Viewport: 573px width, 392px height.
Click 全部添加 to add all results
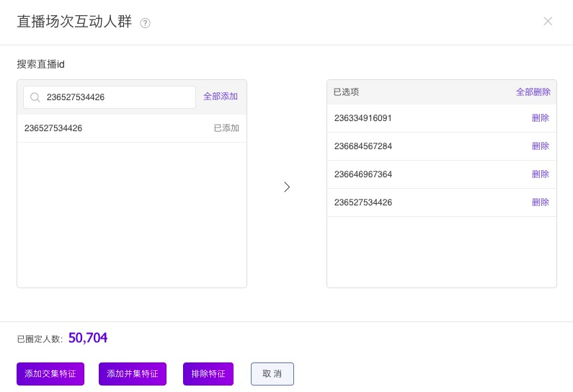[x=221, y=97]
